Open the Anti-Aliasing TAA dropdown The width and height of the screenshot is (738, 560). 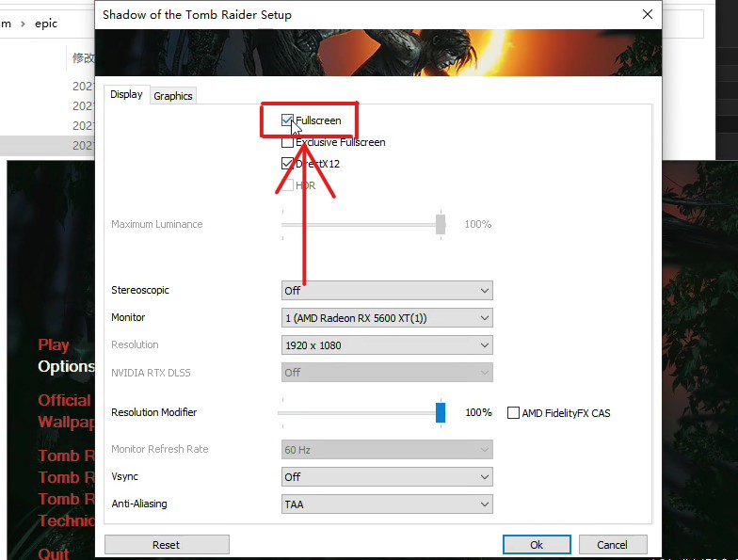pyautogui.click(x=387, y=504)
